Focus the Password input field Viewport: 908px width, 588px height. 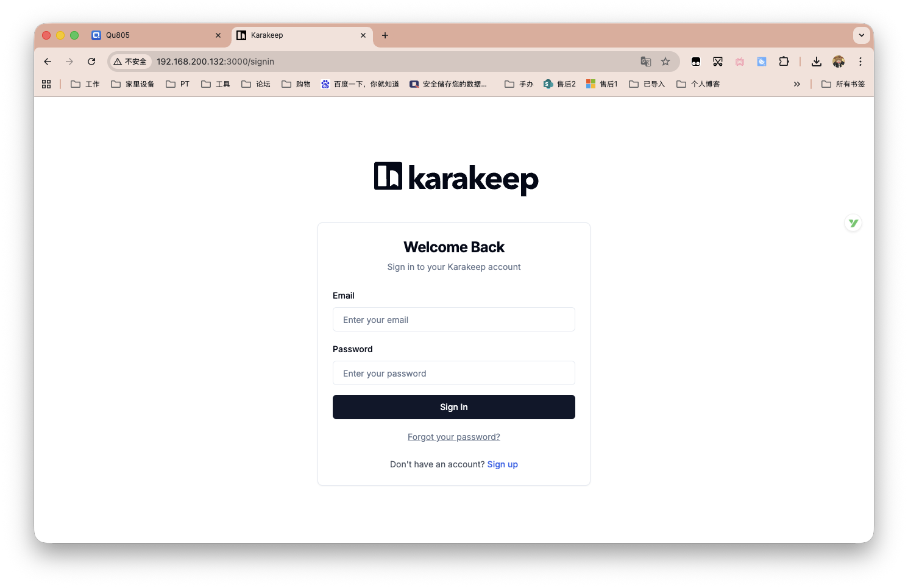453,373
